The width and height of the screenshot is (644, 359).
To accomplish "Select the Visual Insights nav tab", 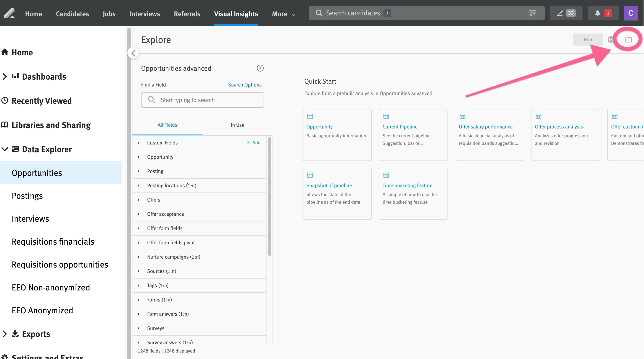I will pyautogui.click(x=236, y=14).
